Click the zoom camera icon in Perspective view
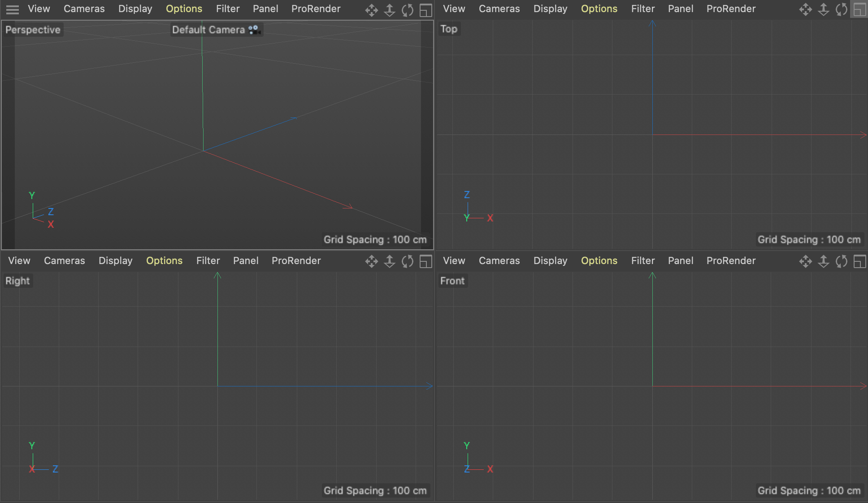This screenshot has width=868, height=503. 390,10
